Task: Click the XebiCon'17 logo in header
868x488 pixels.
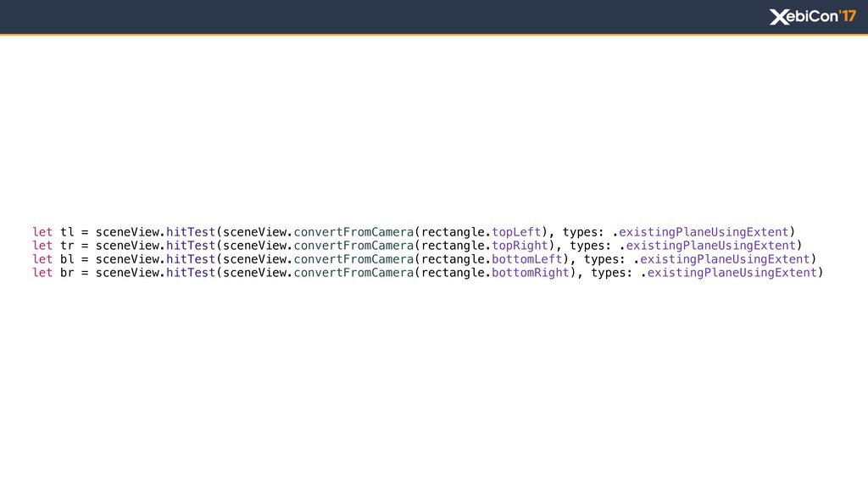Action: [813, 17]
